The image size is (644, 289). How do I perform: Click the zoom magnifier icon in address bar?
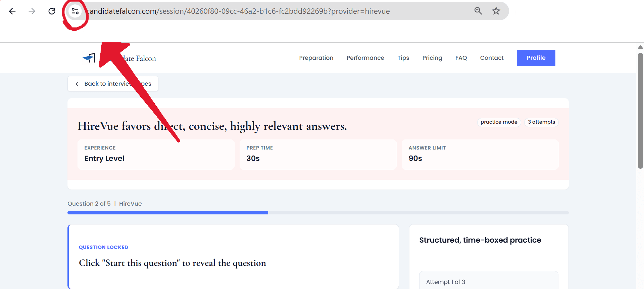[x=478, y=11]
